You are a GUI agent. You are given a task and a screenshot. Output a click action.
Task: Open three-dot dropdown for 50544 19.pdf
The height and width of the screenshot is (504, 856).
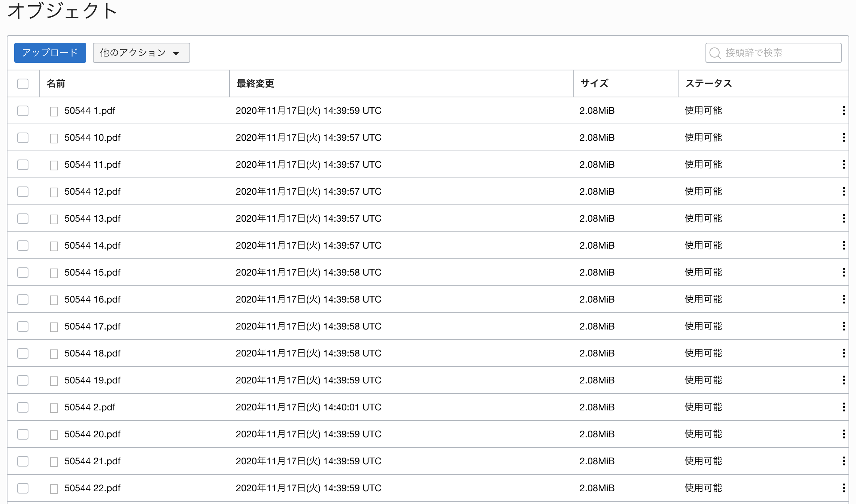tap(843, 380)
